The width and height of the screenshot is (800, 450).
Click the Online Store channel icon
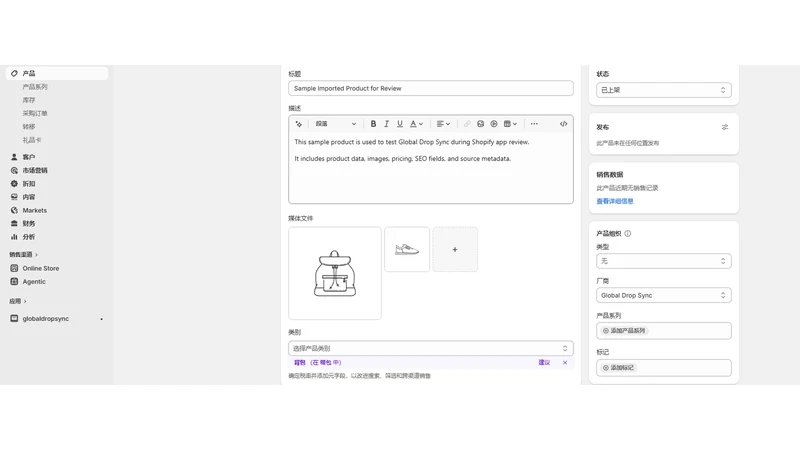tap(14, 268)
